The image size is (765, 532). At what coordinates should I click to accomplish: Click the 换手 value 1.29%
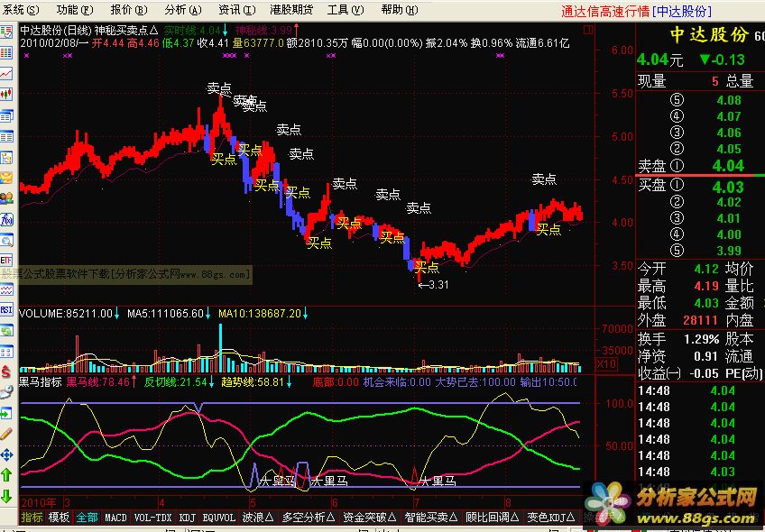tap(702, 339)
